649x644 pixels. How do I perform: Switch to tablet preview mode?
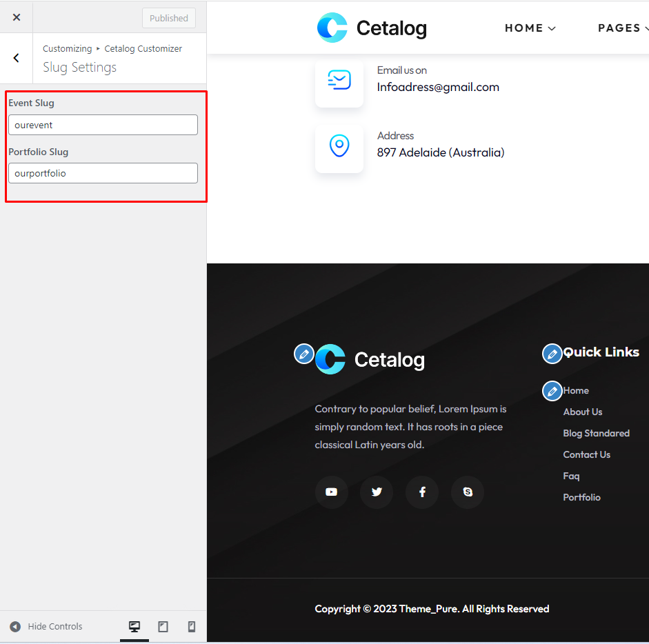pos(163,626)
